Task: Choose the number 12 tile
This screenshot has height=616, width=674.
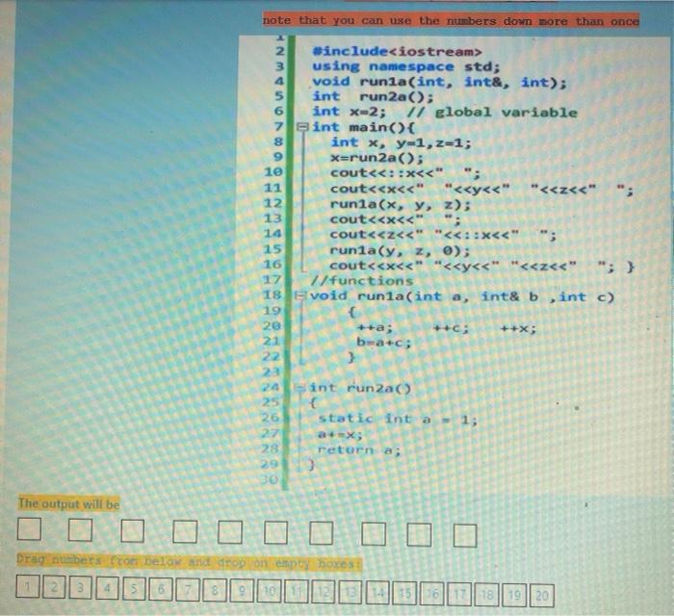Action: (324, 593)
